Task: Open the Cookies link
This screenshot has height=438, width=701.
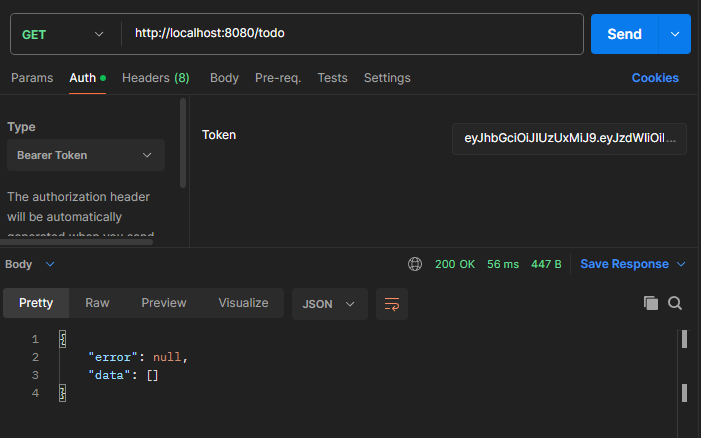Action: [655, 78]
